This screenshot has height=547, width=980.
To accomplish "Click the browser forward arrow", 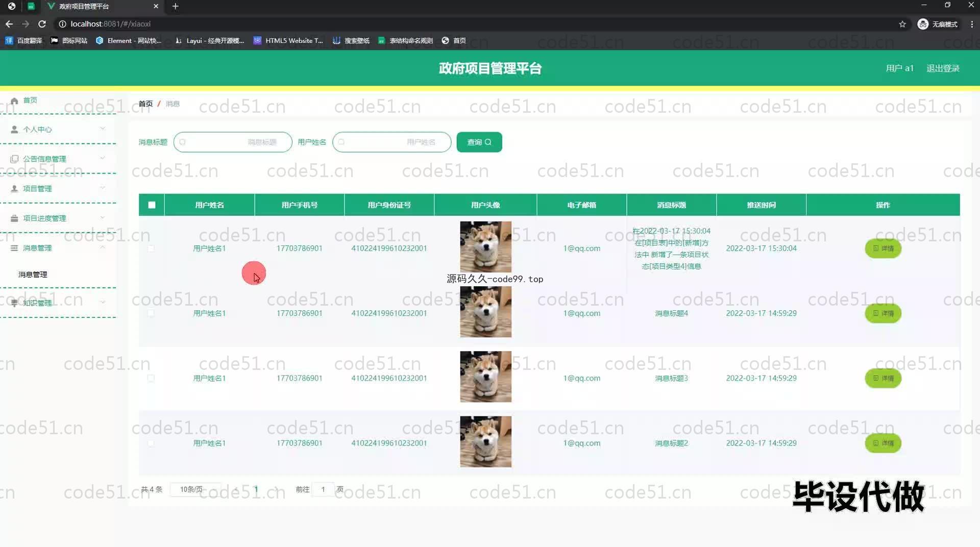I will click(x=26, y=24).
